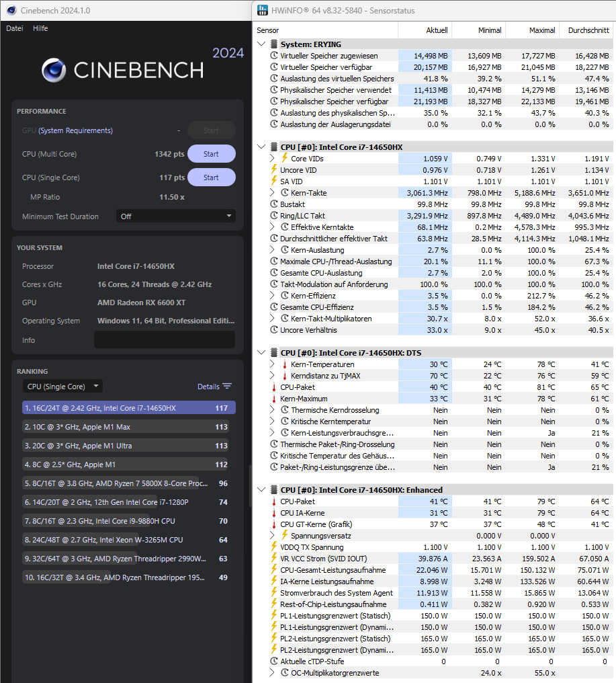Click clock icon beside Aktuelle cTDP-Stufe
The width and height of the screenshot is (616, 683).
click(x=274, y=661)
